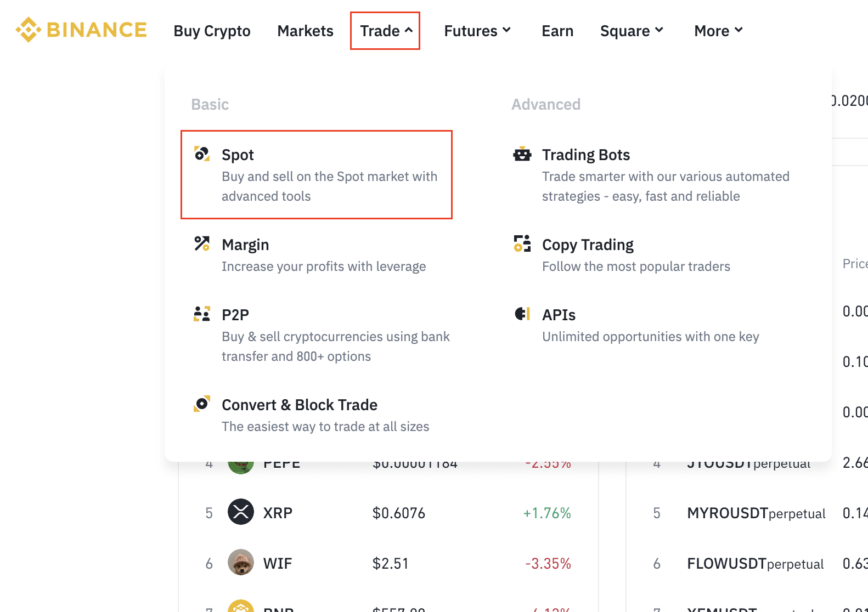Open the Buy Crypto menu
Screen dimensions: 868x612
tap(212, 31)
